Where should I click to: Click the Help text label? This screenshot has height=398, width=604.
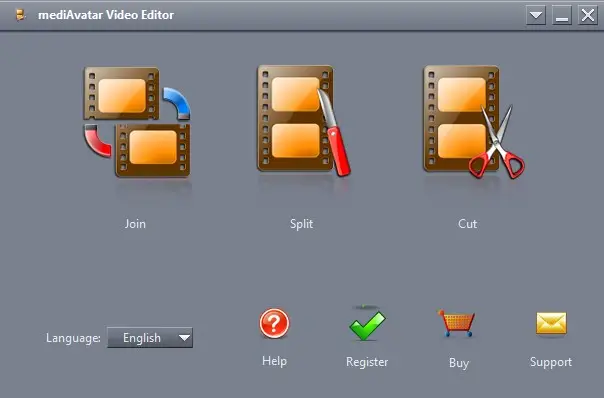(x=274, y=361)
